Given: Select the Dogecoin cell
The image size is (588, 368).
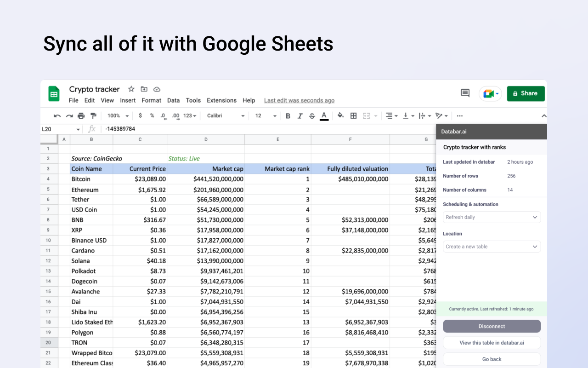Looking at the screenshot, I should tap(91, 281).
